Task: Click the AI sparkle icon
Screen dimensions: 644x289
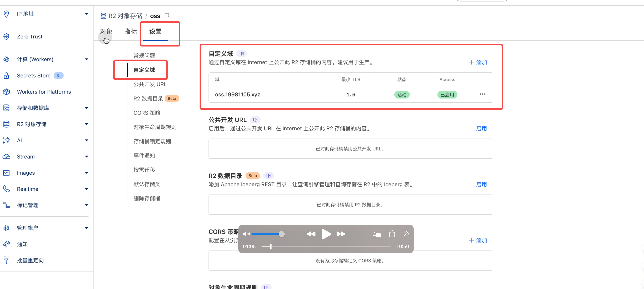Action: click(7, 140)
